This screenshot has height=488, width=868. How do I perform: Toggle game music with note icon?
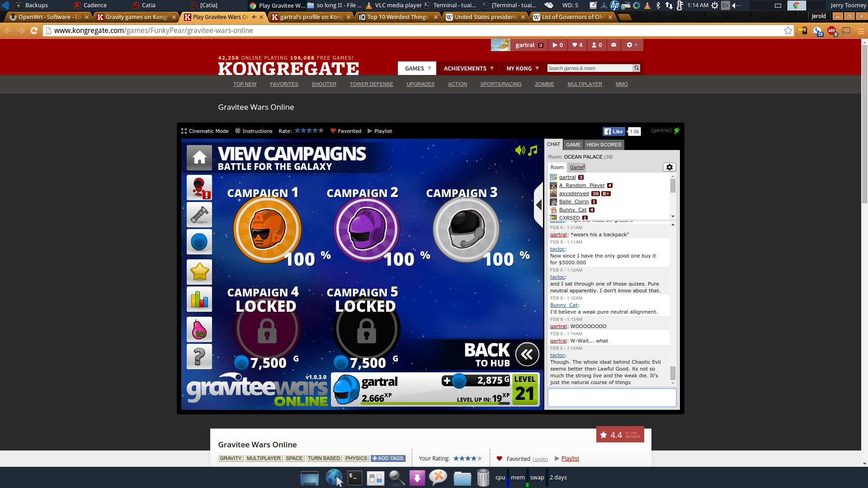[x=533, y=150]
